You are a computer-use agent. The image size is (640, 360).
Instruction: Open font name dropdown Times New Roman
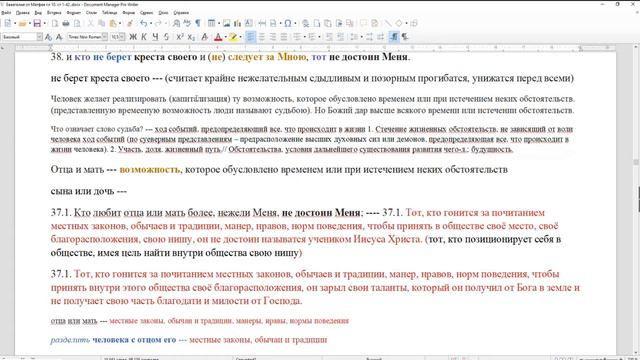tap(105, 37)
